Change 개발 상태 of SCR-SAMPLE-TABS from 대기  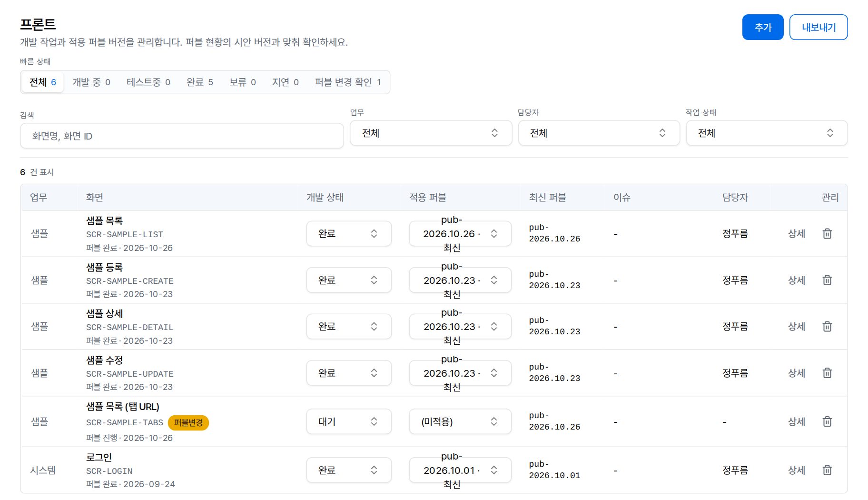pos(349,421)
